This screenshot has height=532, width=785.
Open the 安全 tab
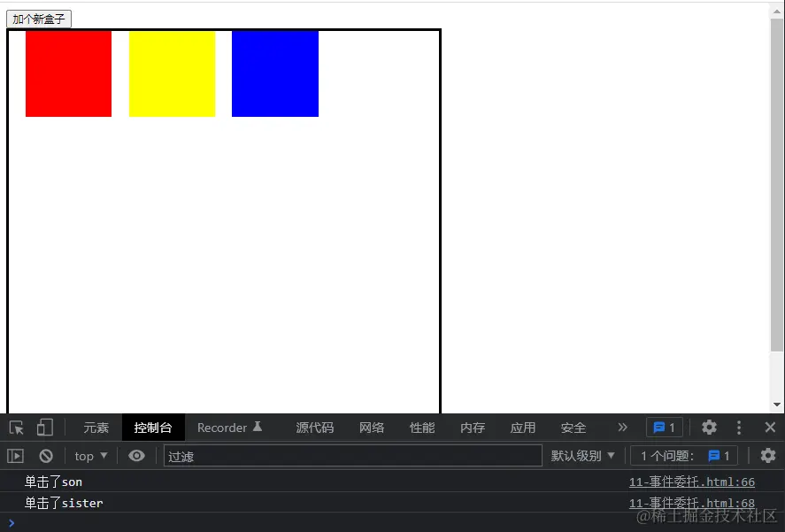(x=573, y=428)
